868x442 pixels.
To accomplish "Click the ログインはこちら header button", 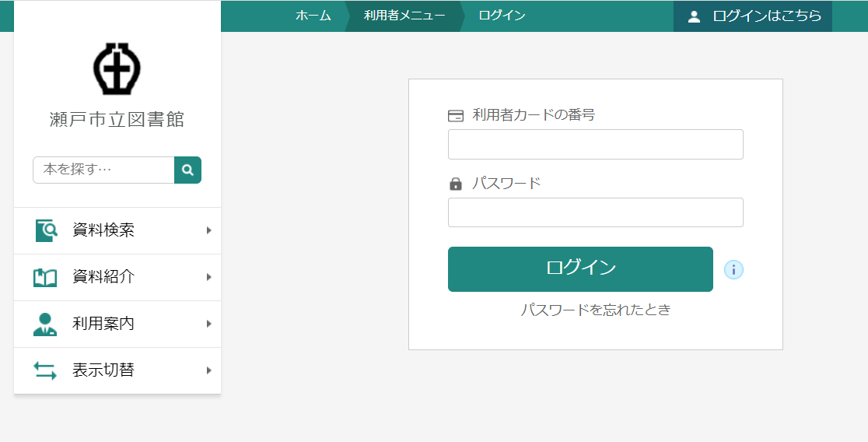I will 753,16.
